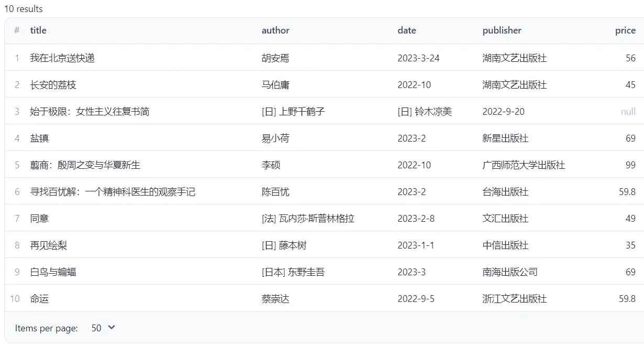Click publisher 新星出版社
The width and height of the screenshot is (644, 345).
(x=505, y=138)
